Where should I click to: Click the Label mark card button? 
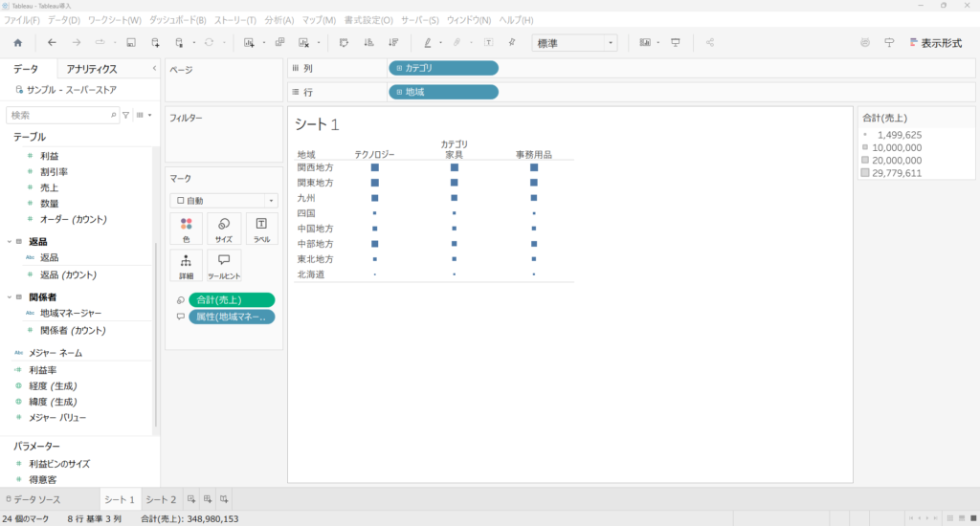click(x=261, y=230)
